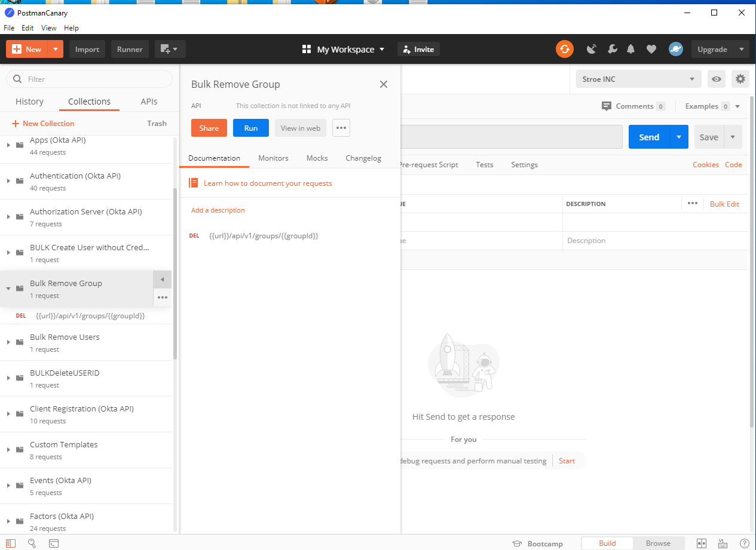Click the manage environments gear icon
The width and height of the screenshot is (756, 550).
(740, 79)
